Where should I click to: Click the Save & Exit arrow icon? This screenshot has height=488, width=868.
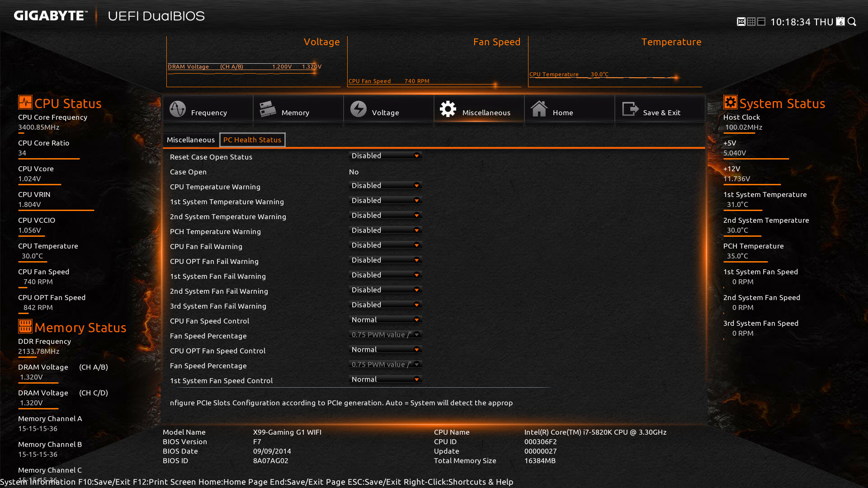click(x=630, y=109)
